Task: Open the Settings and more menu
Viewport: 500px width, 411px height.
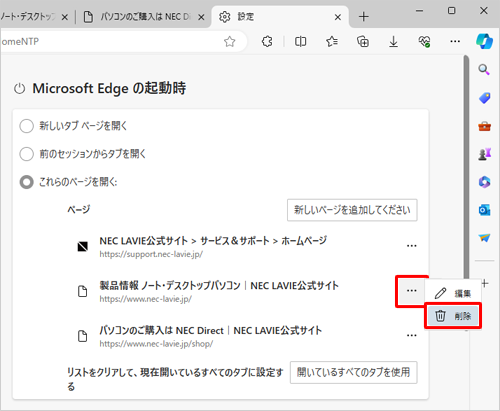Action: click(x=455, y=42)
